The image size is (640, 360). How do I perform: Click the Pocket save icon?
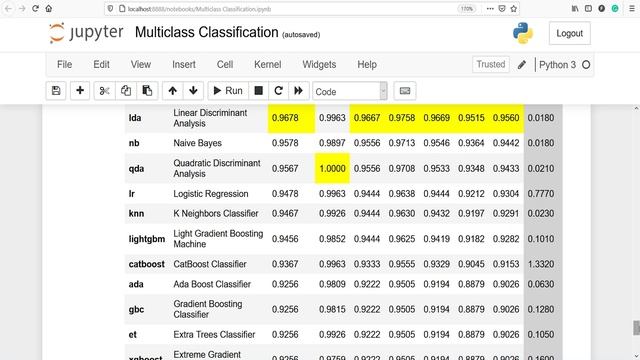tap(502, 9)
